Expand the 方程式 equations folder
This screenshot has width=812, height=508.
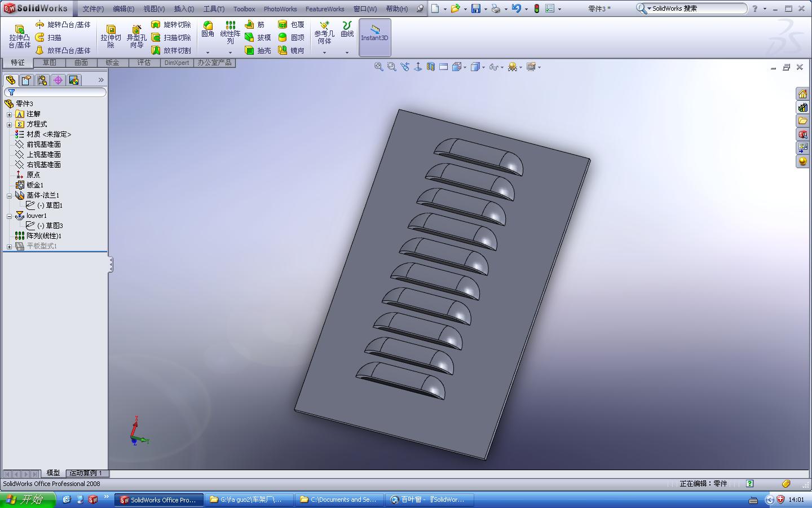pyautogui.click(x=9, y=125)
